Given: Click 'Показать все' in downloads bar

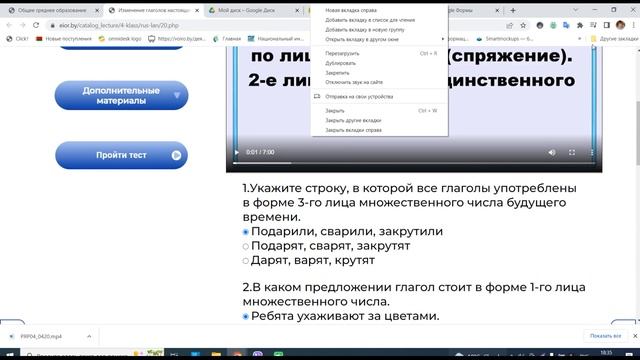Looking at the screenshot, I should [605, 336].
